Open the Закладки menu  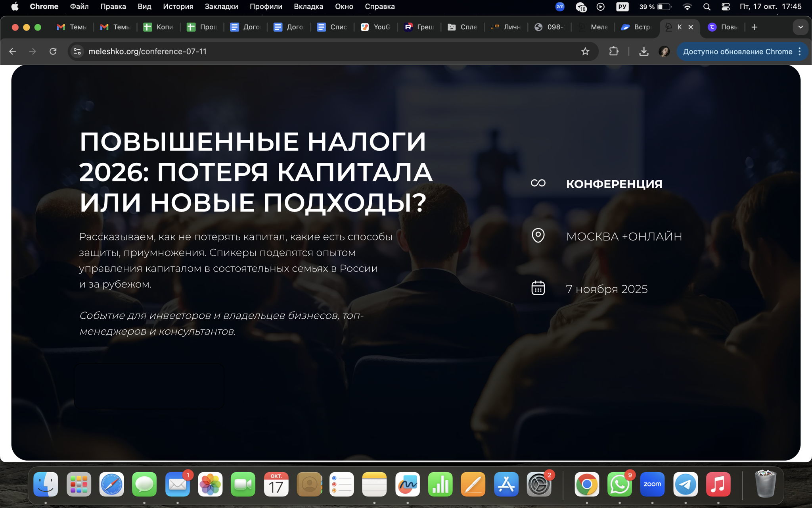(221, 6)
